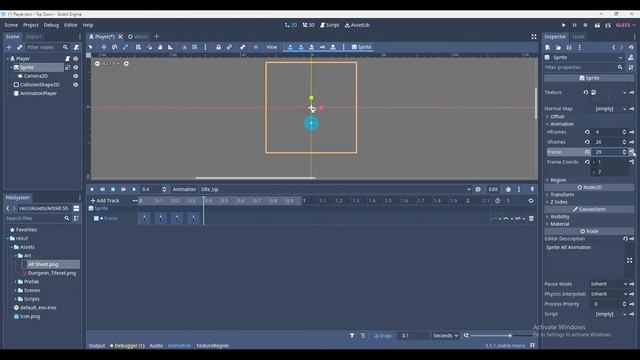Open the View menu in viewport toolbar
Image resolution: width=640 pixels, height=360 pixels.
tap(271, 47)
